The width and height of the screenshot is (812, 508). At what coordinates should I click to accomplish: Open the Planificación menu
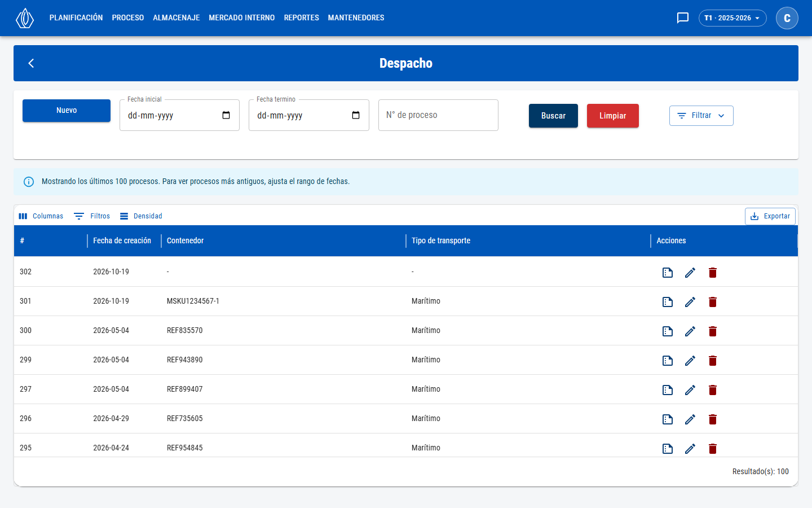click(x=76, y=18)
